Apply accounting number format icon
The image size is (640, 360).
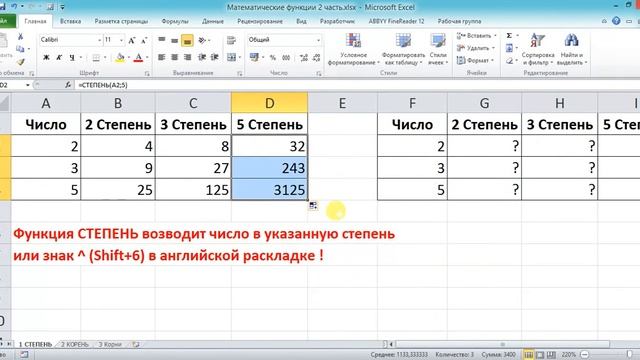tap(254, 57)
